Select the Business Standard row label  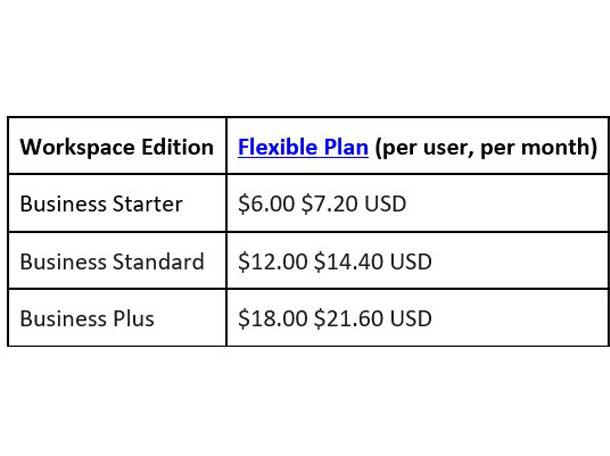112,262
